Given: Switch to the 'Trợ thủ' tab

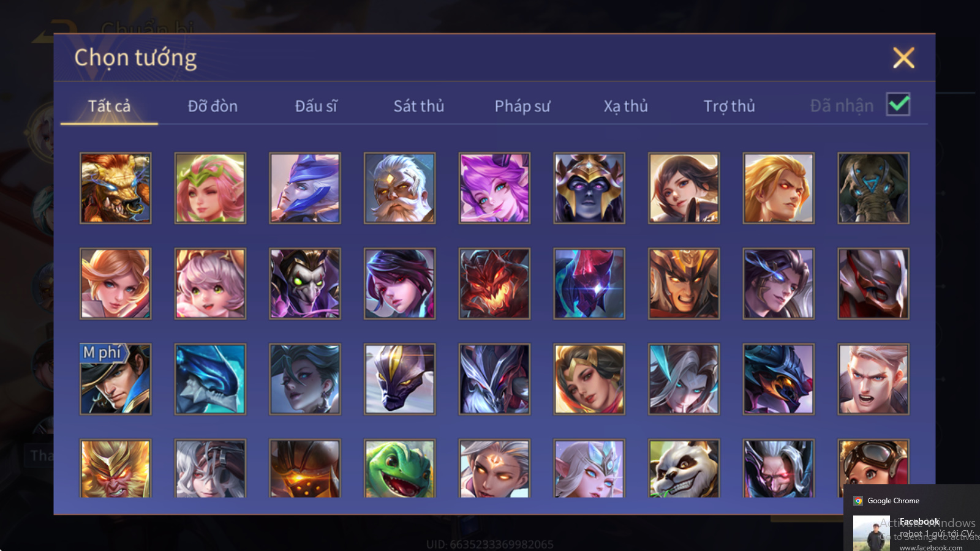Looking at the screenshot, I should pyautogui.click(x=729, y=106).
